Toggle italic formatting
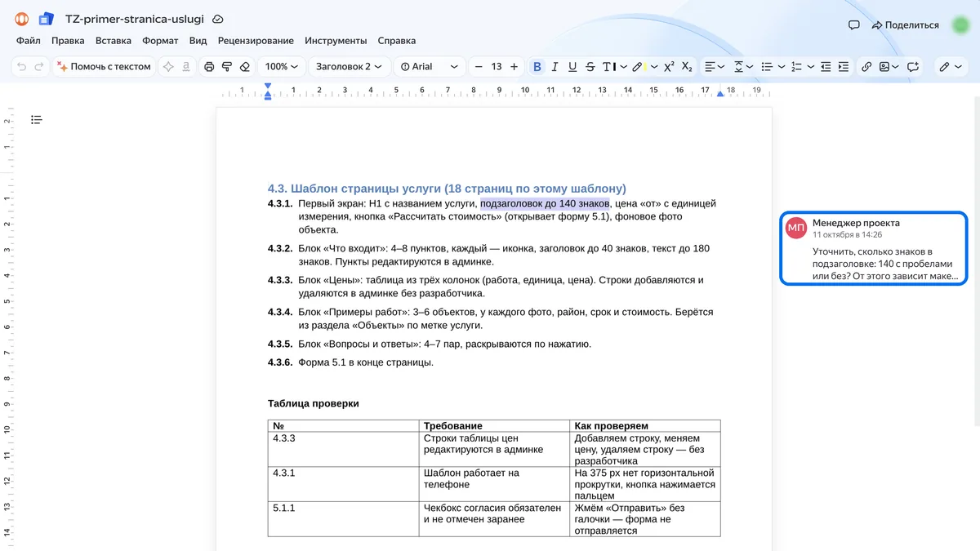Screen dimensions: 980x551 pyautogui.click(x=555, y=67)
